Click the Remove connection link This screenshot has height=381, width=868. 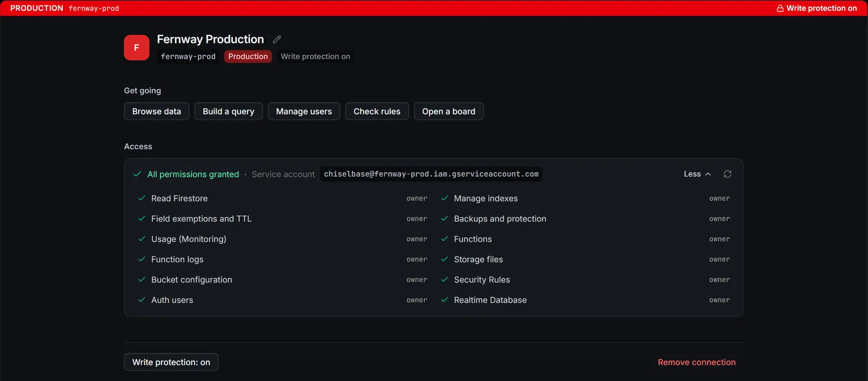[697, 362]
